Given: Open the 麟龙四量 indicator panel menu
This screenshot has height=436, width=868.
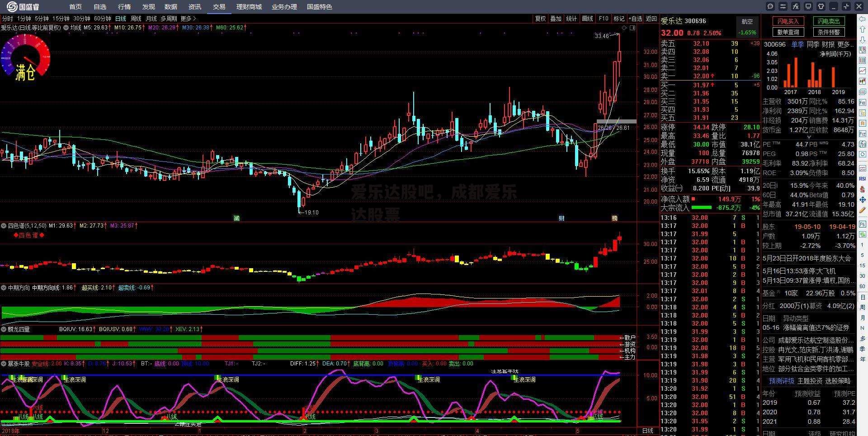Looking at the screenshot, I should 4,329.
